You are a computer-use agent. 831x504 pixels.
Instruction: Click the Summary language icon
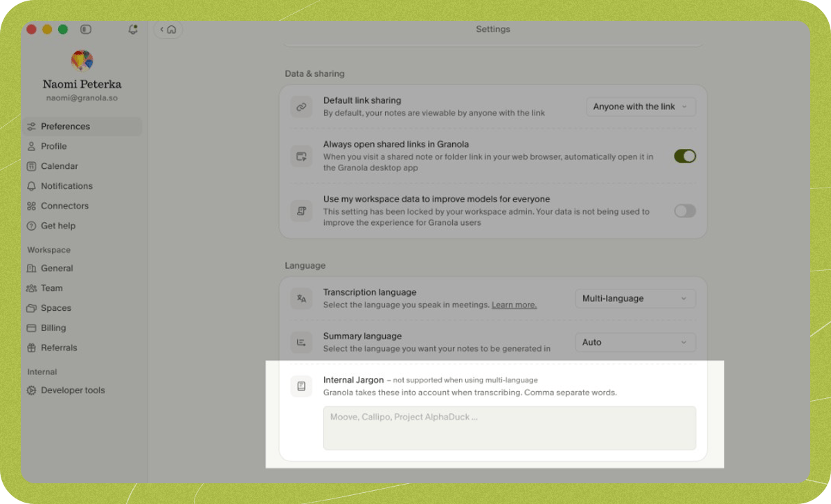[301, 342]
